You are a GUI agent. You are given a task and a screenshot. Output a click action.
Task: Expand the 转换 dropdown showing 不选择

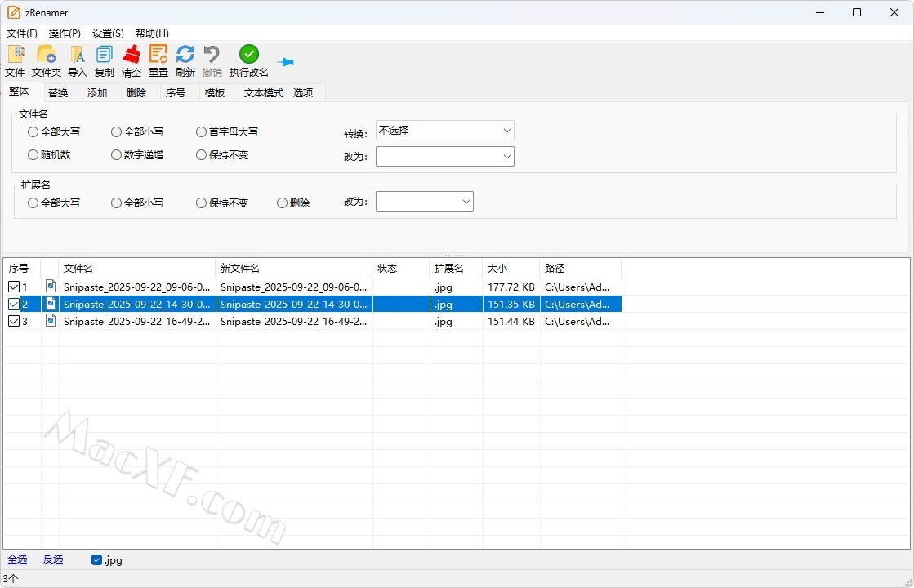(x=444, y=131)
